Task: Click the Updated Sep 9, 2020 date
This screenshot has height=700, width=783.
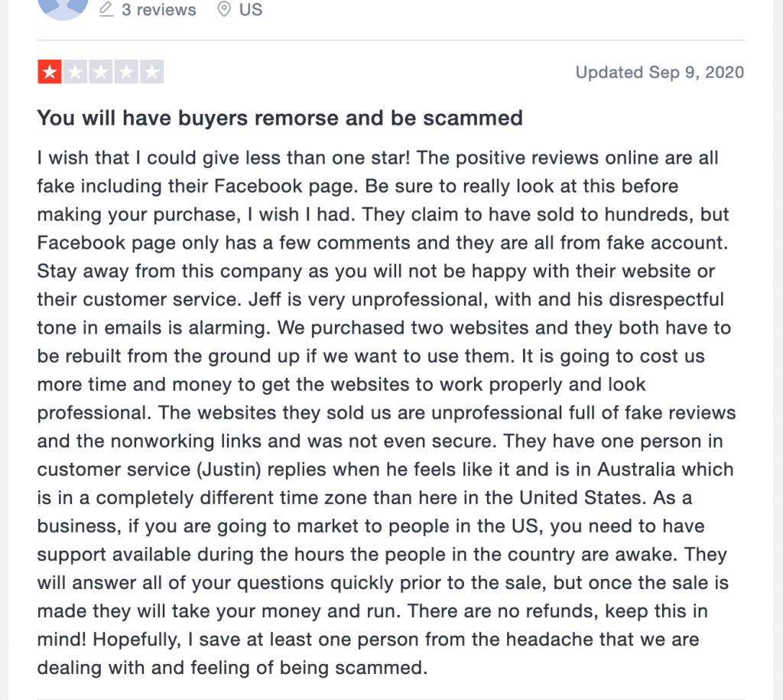Action: (660, 73)
